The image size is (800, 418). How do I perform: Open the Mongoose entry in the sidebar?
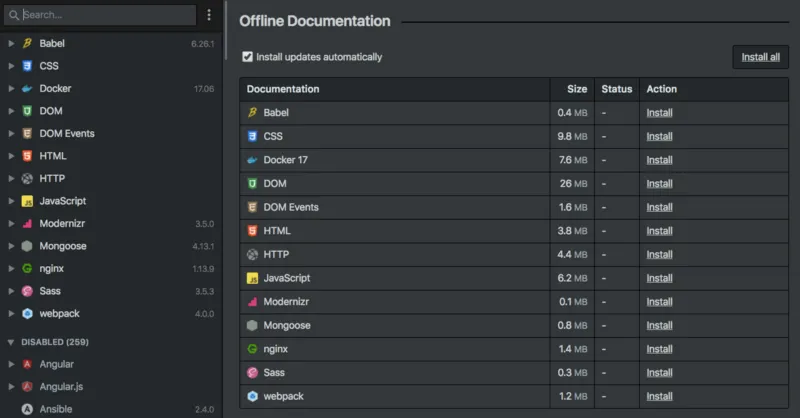click(x=111, y=246)
